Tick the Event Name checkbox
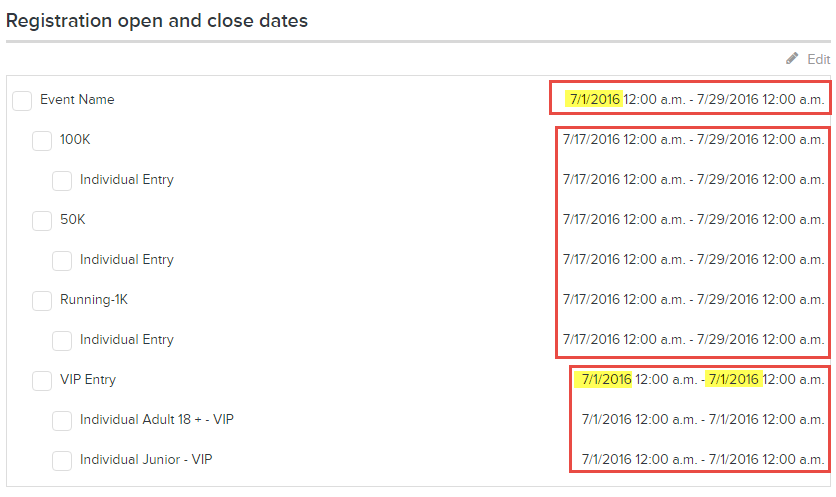 [22, 100]
